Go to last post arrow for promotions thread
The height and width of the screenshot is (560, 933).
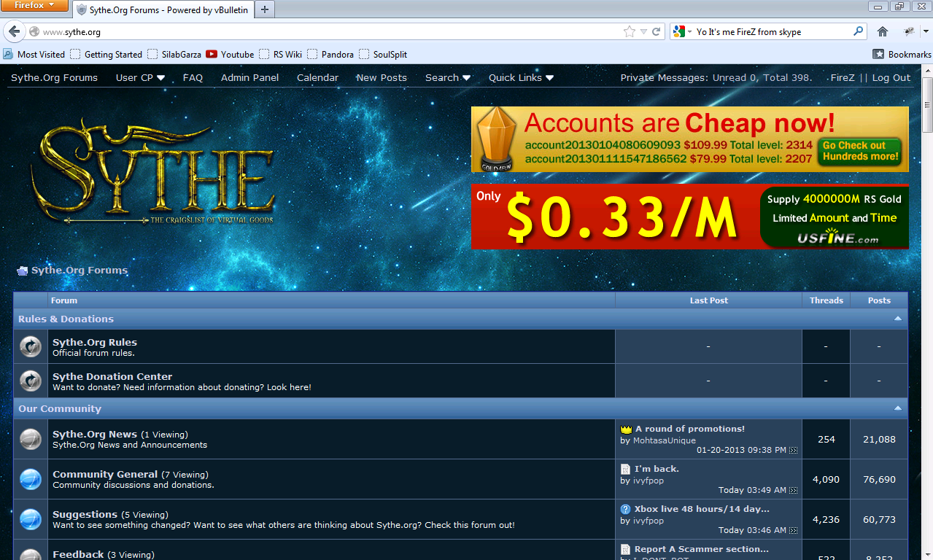pos(794,451)
